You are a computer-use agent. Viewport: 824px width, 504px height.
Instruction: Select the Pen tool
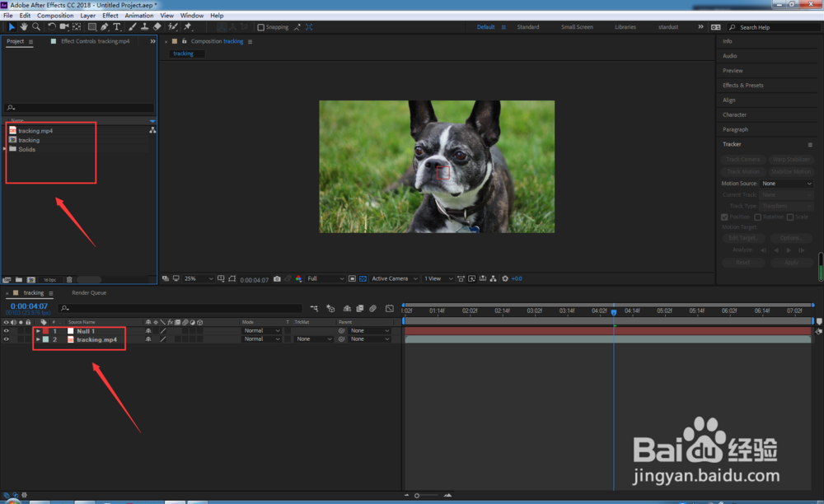105,27
